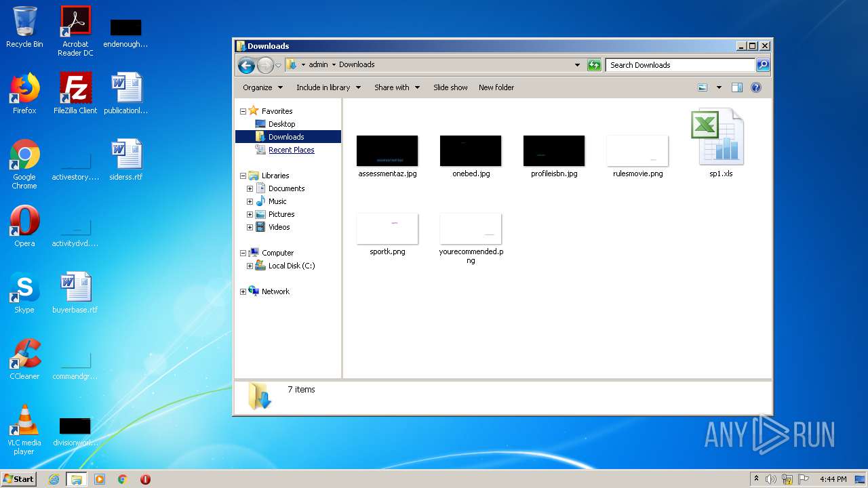Show the preview pane
Screen dimensions: 868x488
coord(737,87)
